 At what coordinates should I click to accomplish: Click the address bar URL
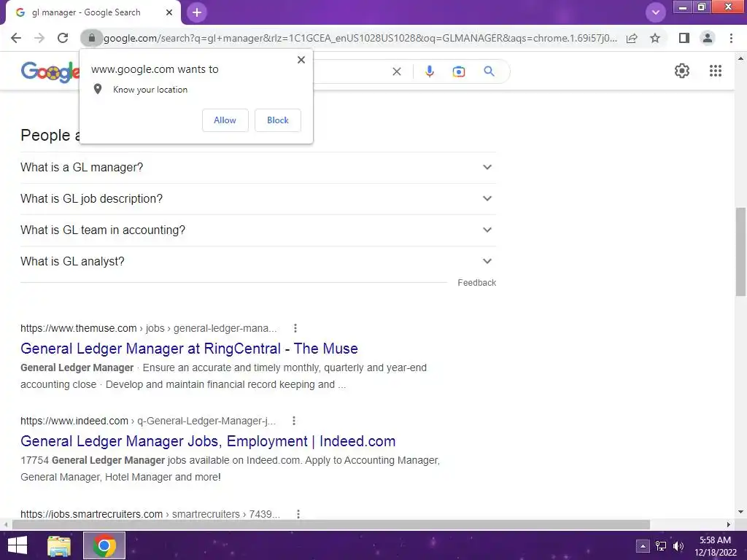[x=360, y=38]
